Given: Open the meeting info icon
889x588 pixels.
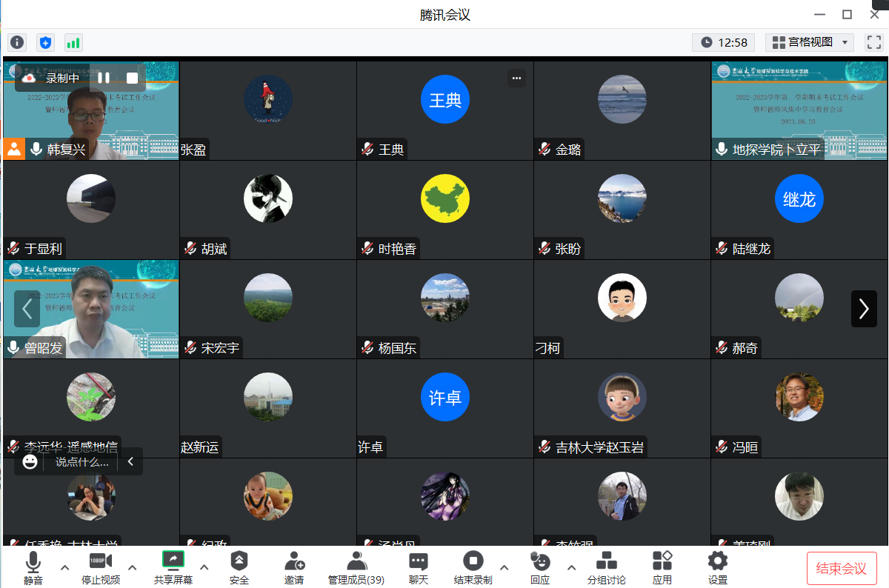Looking at the screenshot, I should 17,42.
